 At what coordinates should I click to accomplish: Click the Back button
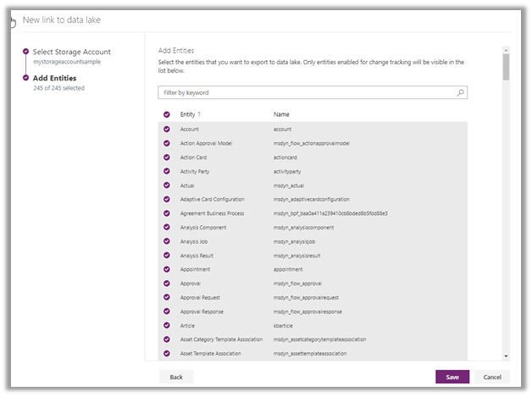(176, 377)
